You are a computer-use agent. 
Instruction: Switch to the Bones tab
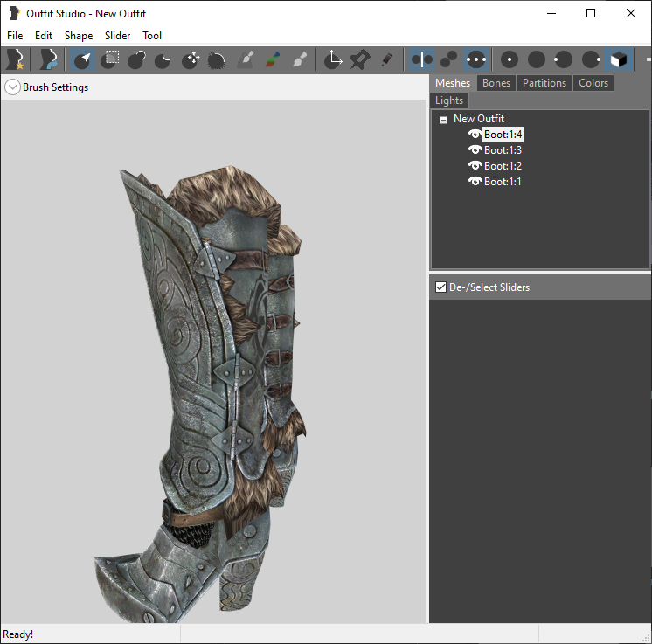[x=496, y=83]
